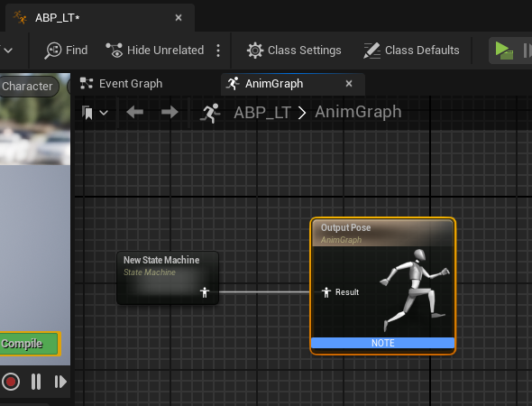Screen dimensions: 532x406
Task: Click the running figure icon beside breadcrumb
Action: point(210,113)
